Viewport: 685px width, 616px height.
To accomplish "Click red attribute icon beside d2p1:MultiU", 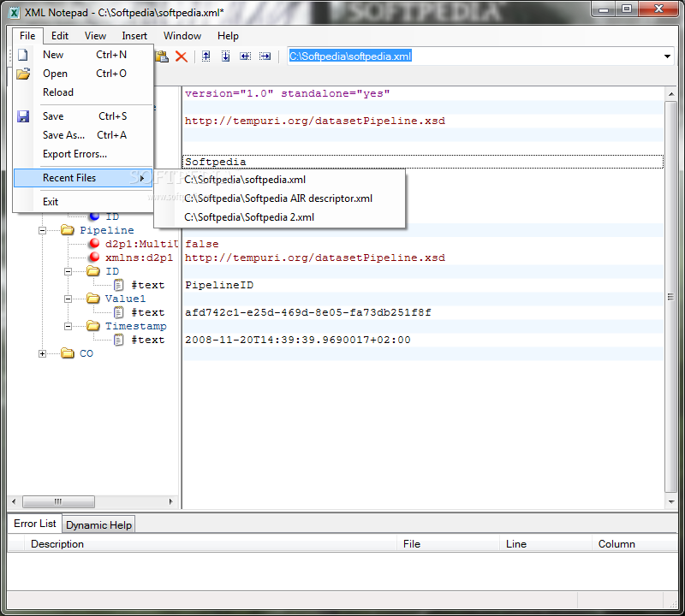I will 94,244.
